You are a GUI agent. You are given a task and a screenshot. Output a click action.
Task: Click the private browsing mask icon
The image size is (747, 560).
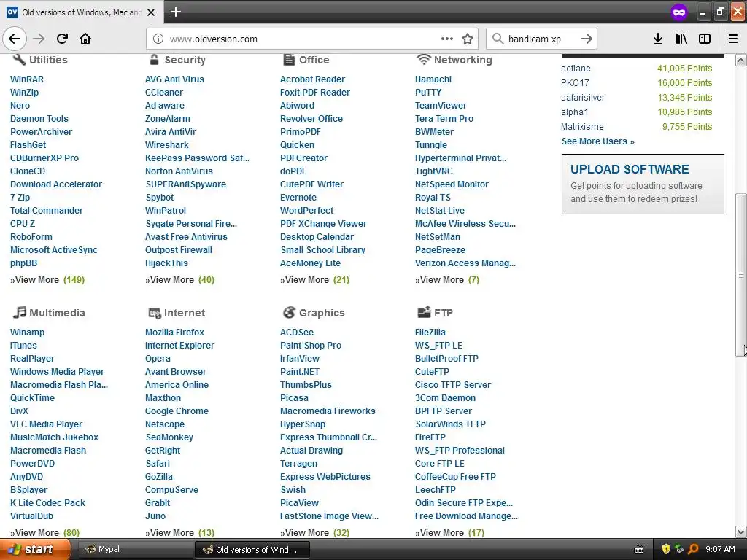tap(679, 12)
